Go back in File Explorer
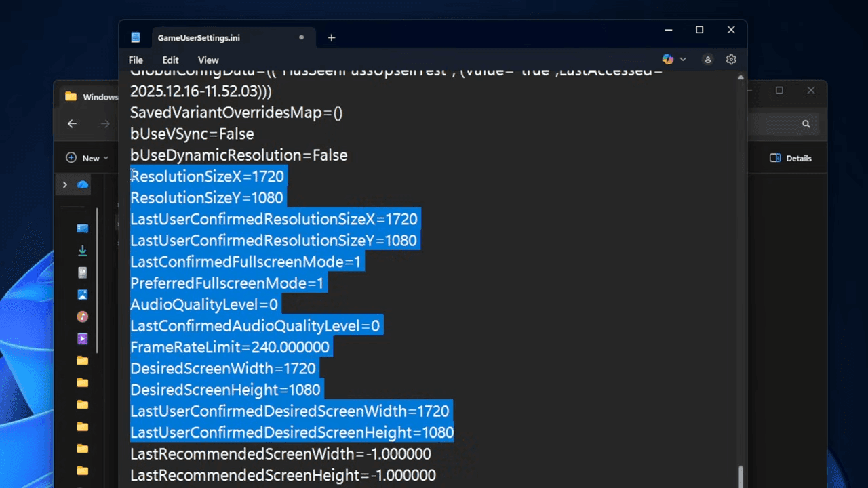The image size is (868, 488). tap(72, 123)
